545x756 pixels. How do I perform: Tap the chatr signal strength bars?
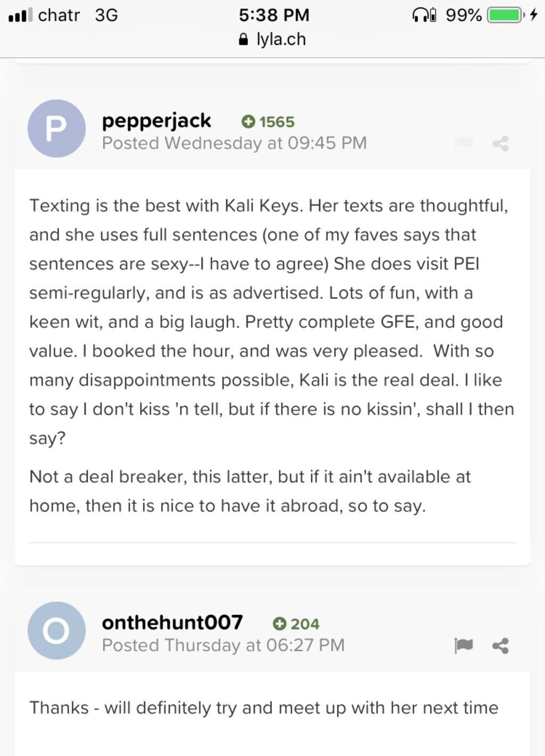click(x=20, y=15)
